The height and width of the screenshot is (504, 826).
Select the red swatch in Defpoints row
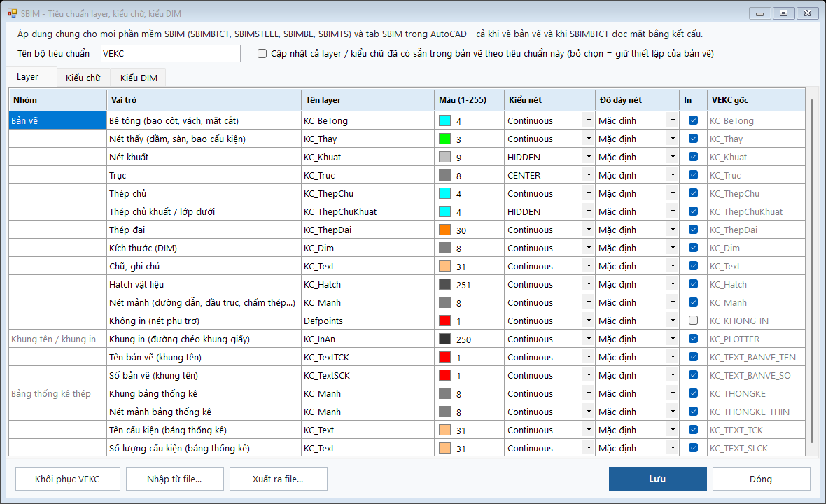[x=445, y=321]
